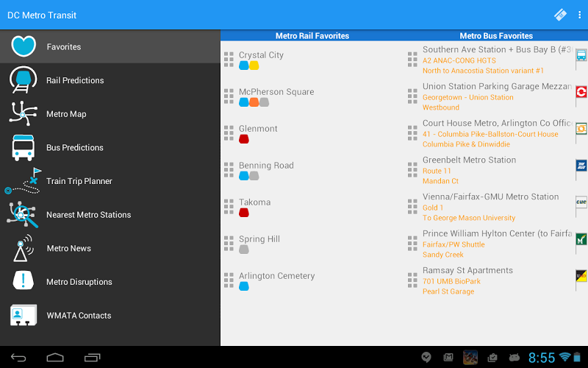Tap the ticket icon in top bar
The width and height of the screenshot is (588, 368).
[x=560, y=15]
